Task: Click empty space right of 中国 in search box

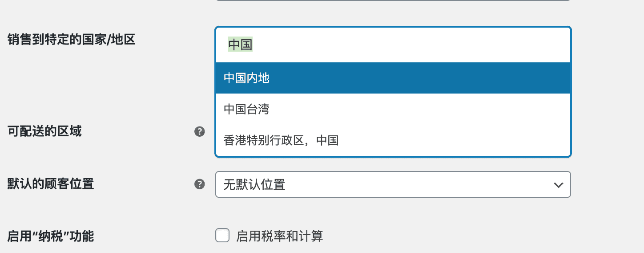Action: point(400,45)
